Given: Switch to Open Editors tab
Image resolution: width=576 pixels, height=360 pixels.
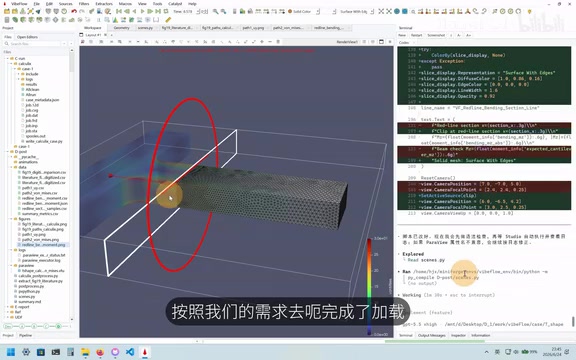Looking at the screenshot, I should coord(27,37).
